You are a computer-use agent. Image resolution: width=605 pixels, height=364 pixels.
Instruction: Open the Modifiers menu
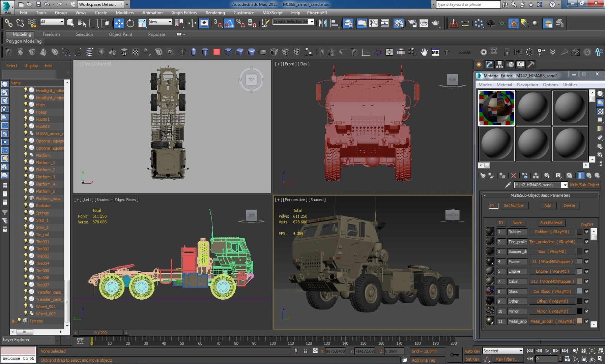coord(125,12)
